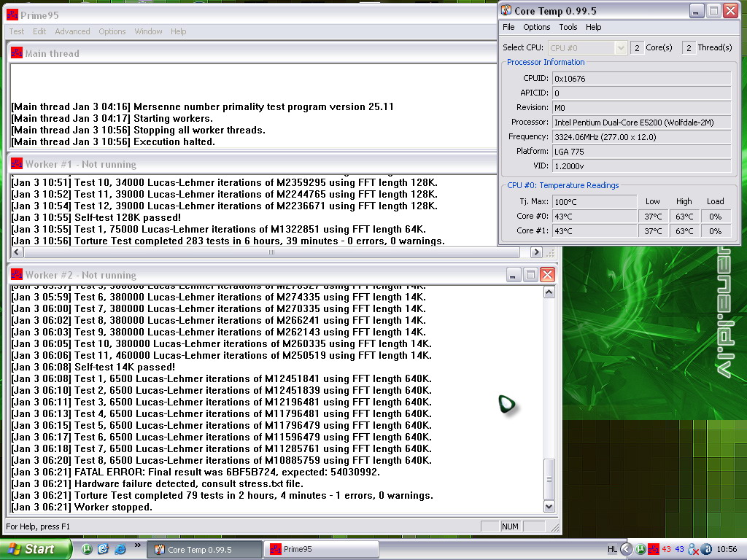Click the Tj. Max field 100°C
Screen dimensions: 747x560
(594, 202)
